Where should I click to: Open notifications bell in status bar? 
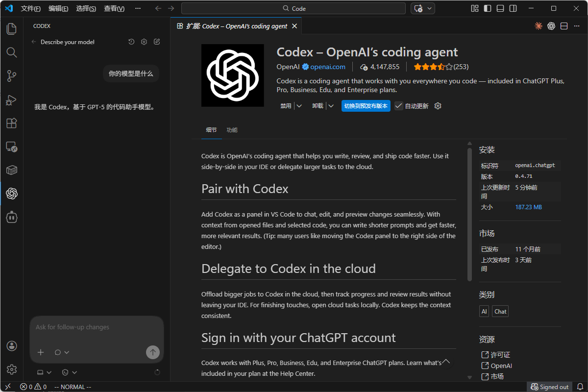[x=580, y=387]
